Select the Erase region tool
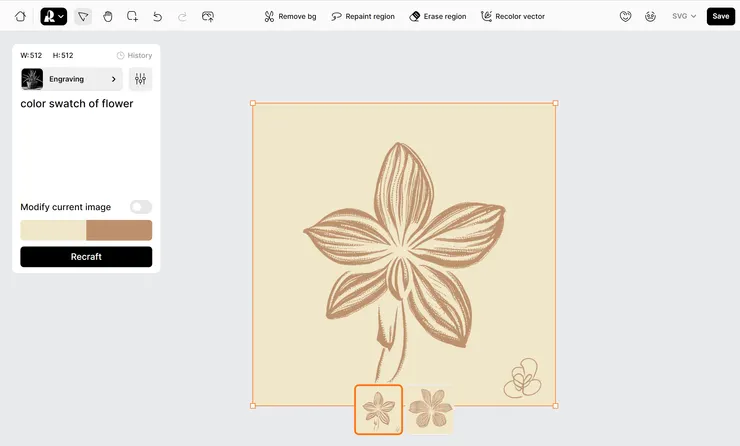The width and height of the screenshot is (740, 446). click(x=437, y=17)
